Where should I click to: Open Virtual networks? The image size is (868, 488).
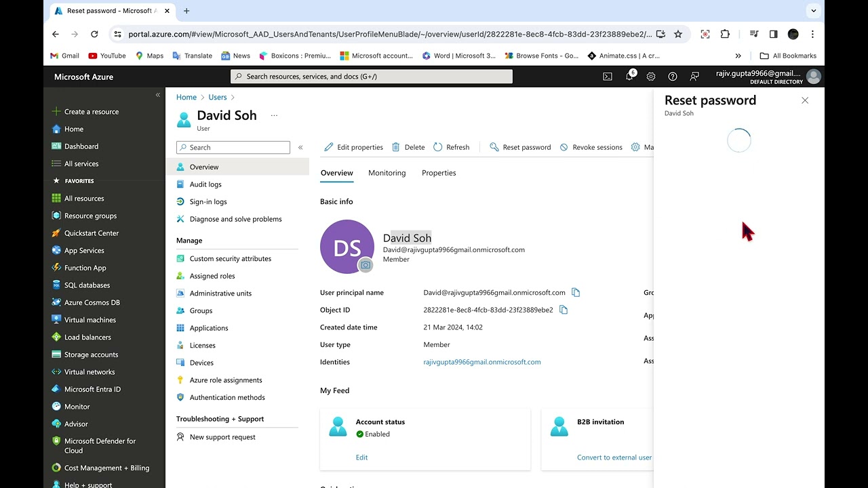pos(90,372)
